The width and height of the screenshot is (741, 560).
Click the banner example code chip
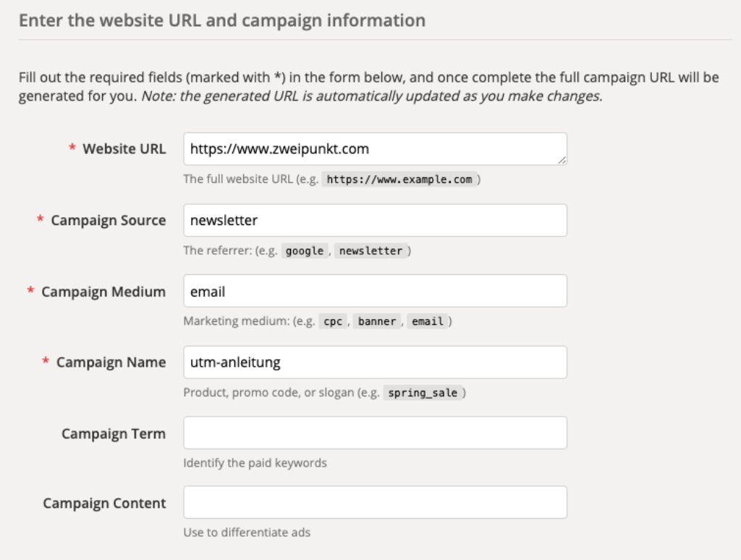(377, 321)
